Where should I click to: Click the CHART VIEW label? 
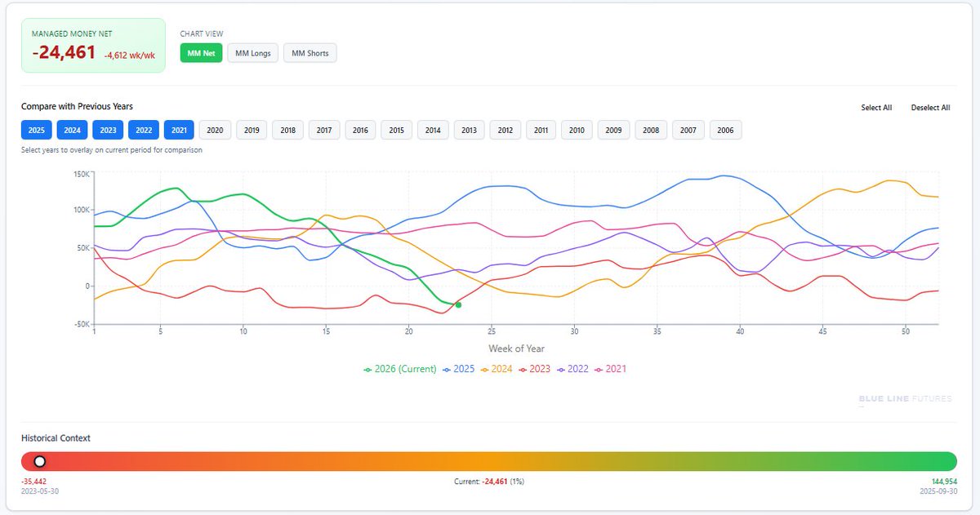201,34
